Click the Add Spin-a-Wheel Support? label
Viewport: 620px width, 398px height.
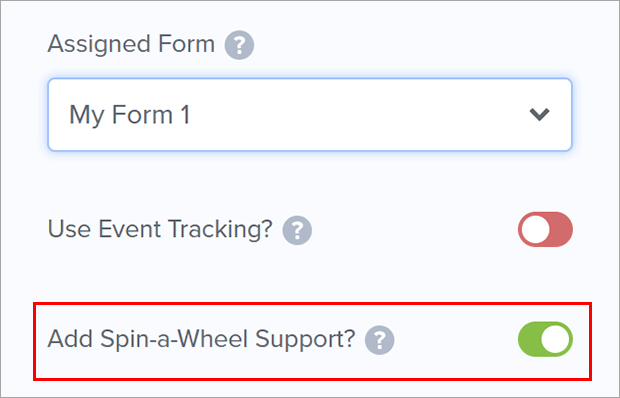click(x=201, y=339)
